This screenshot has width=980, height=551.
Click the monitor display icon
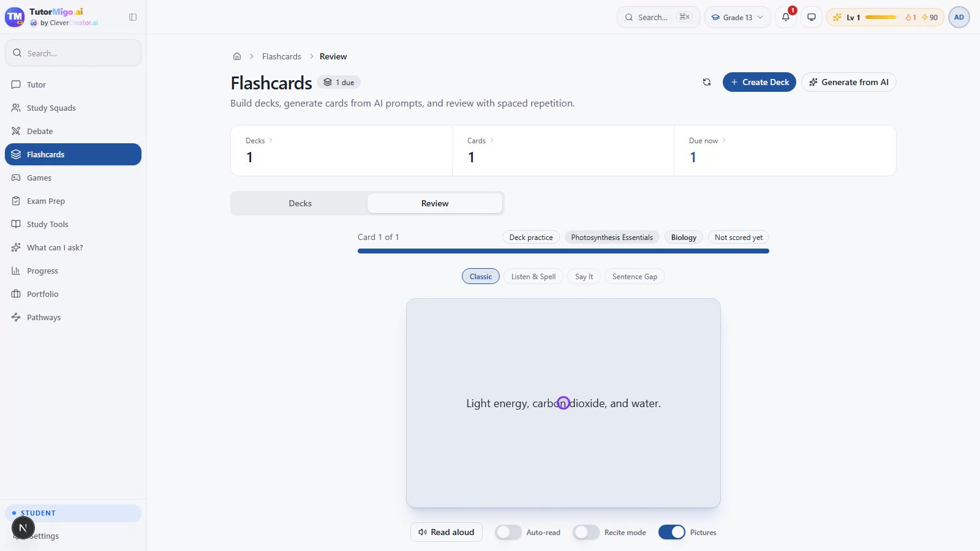click(812, 17)
